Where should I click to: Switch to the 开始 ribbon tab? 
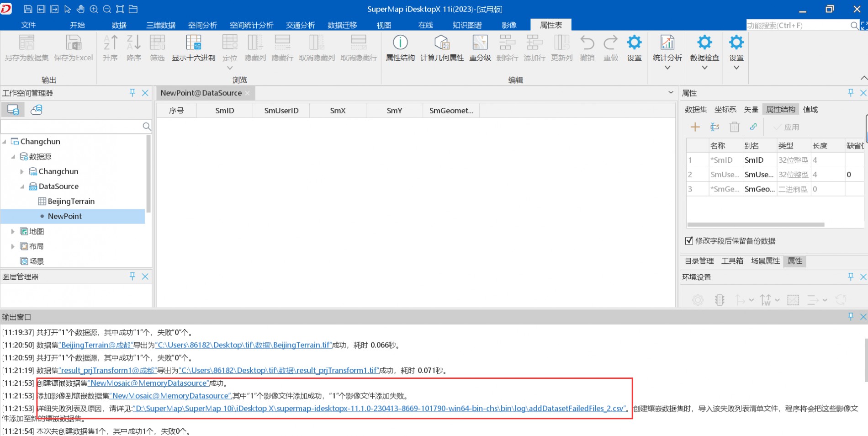tap(77, 25)
